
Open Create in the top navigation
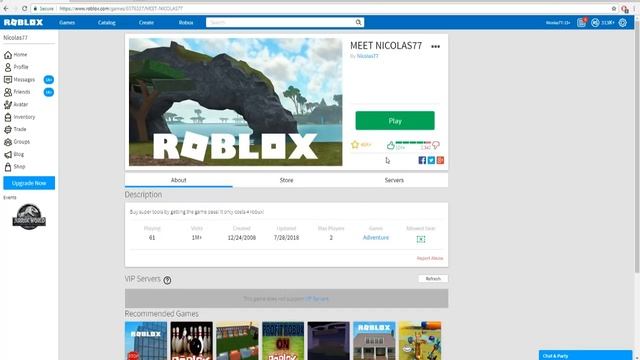tap(146, 22)
